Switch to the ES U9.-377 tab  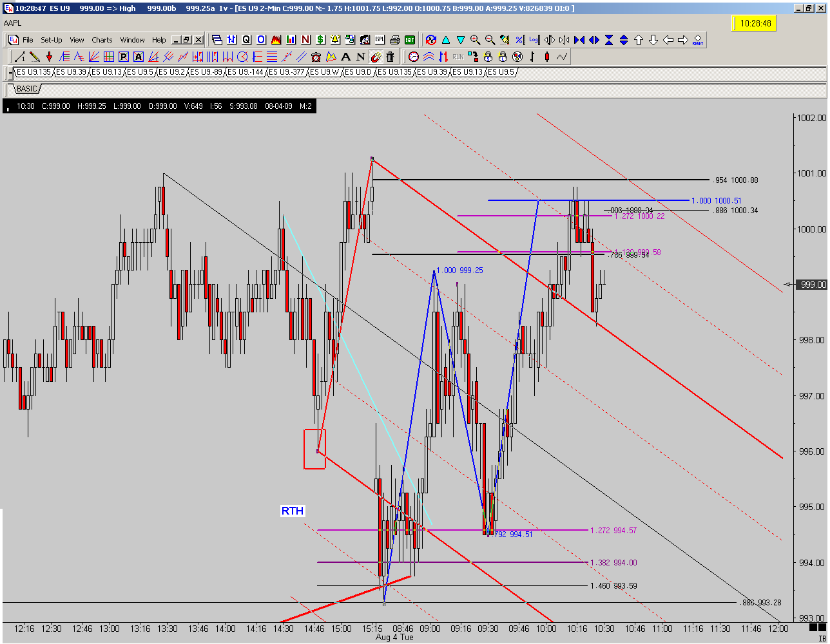287,71
